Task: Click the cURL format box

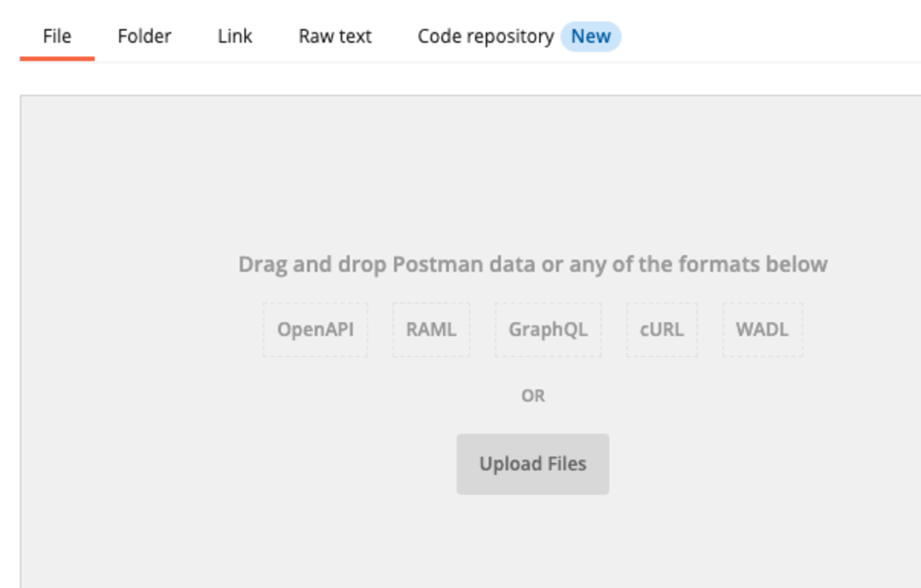Action: [662, 329]
